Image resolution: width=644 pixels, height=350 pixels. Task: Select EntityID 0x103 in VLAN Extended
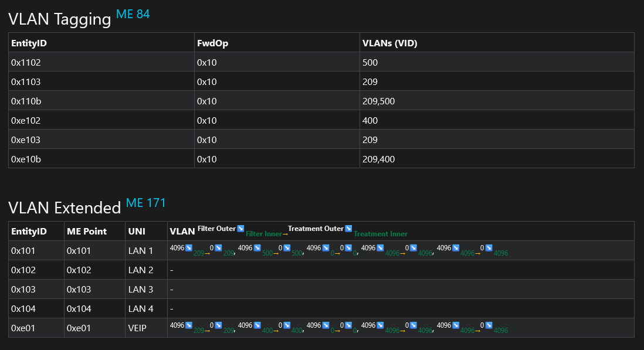[36, 289]
